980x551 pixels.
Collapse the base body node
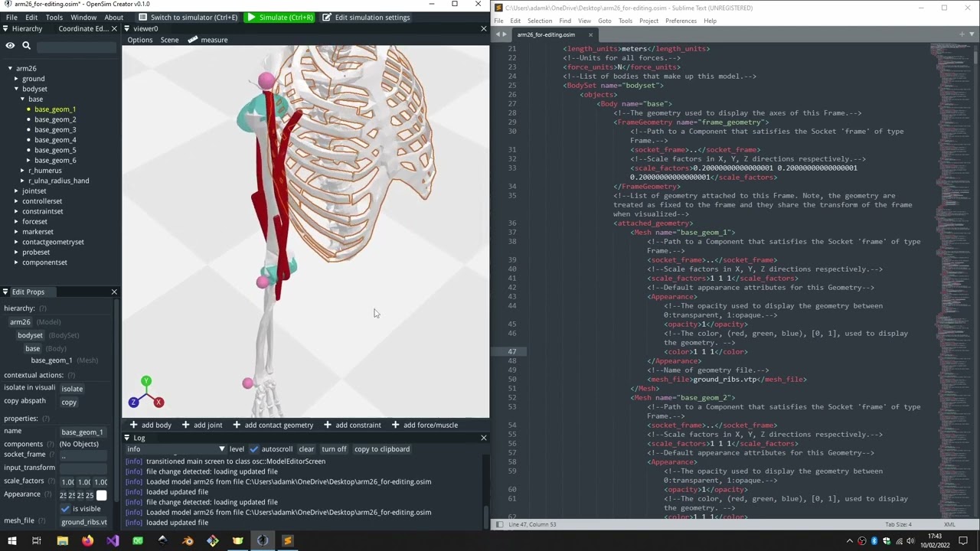pos(22,99)
